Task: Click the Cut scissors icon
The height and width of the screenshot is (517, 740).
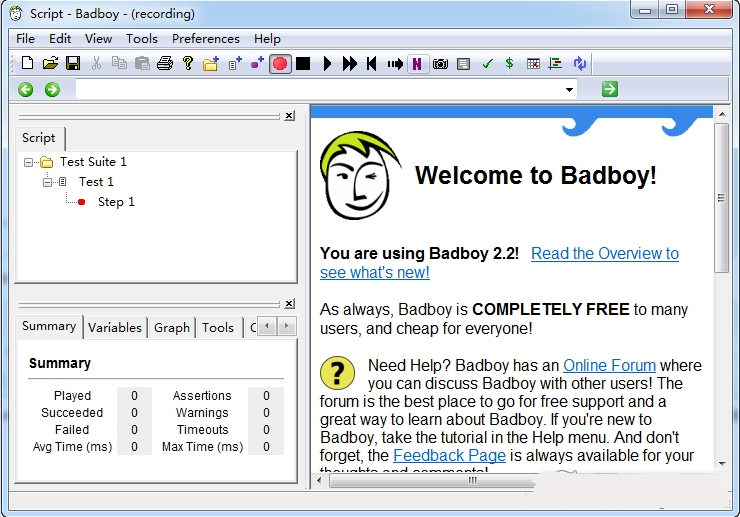Action: coord(96,63)
